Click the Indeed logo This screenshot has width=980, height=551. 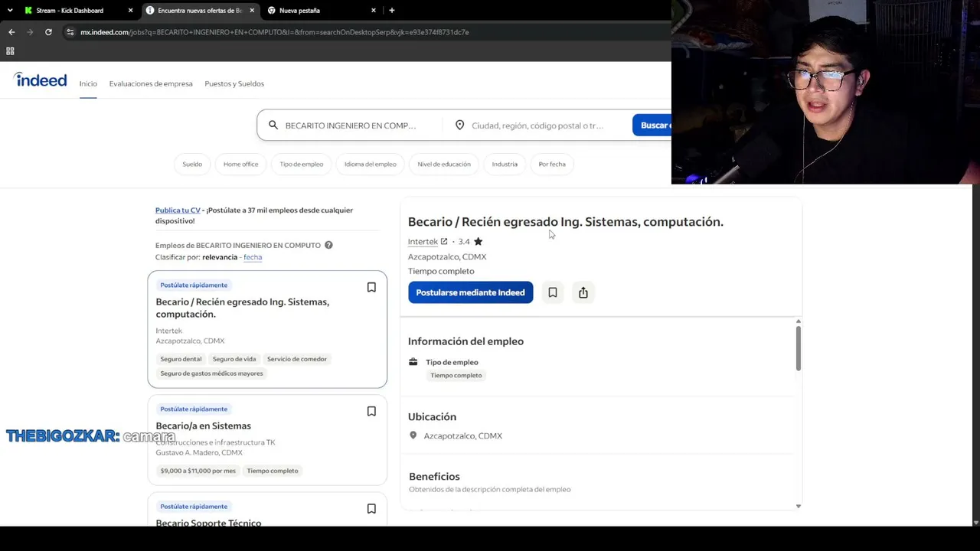tap(41, 80)
